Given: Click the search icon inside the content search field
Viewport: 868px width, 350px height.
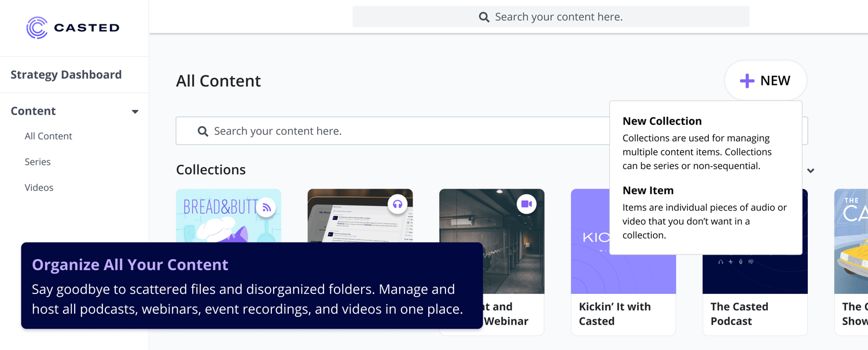Looking at the screenshot, I should point(203,131).
